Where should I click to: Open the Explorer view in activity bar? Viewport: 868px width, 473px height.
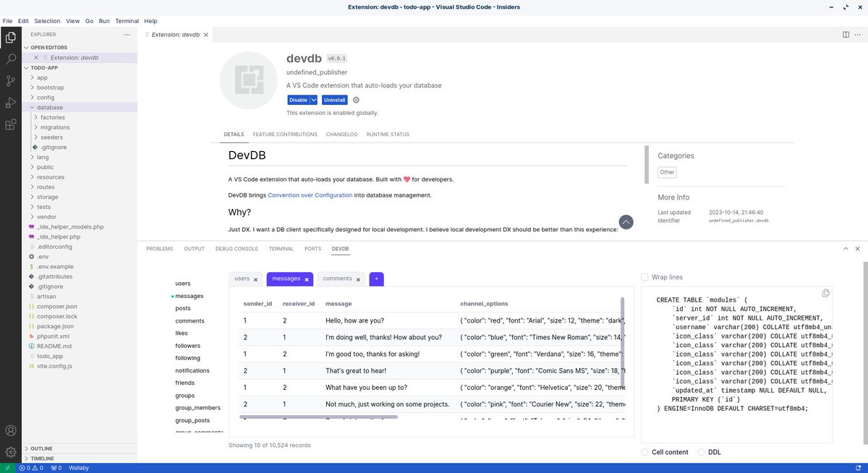coord(10,38)
